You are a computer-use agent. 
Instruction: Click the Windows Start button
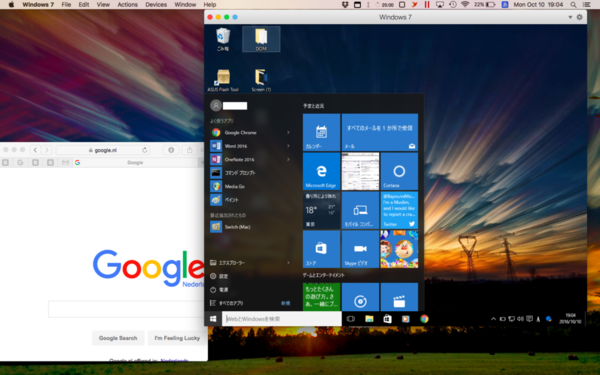click(213, 319)
